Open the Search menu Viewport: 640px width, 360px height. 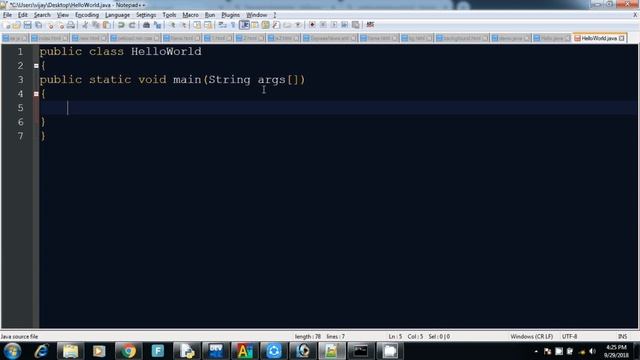click(42, 15)
